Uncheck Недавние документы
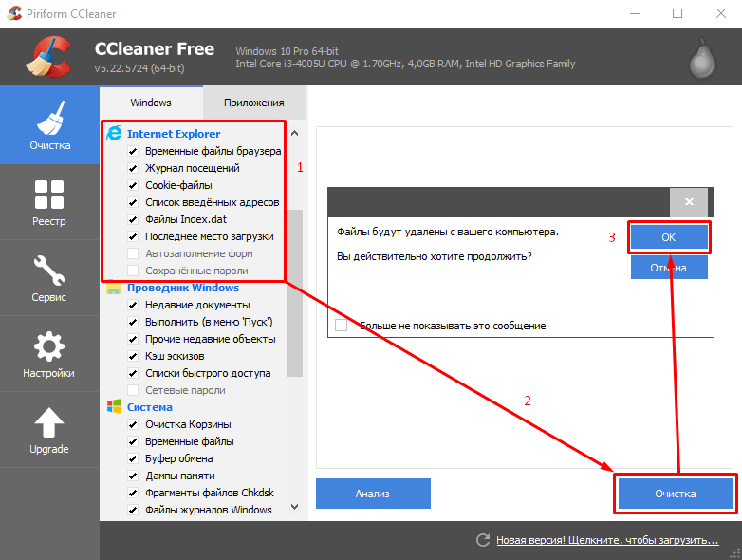The height and width of the screenshot is (560, 742). [133, 306]
